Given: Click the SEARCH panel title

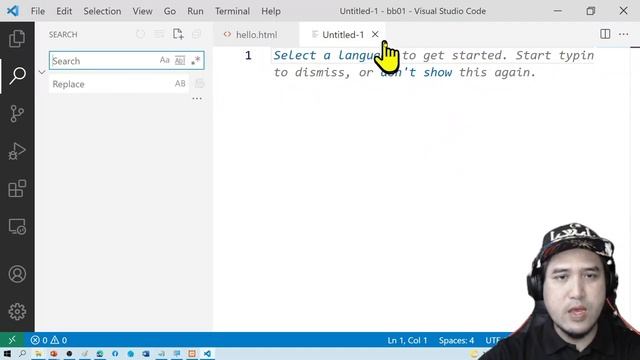Looking at the screenshot, I should point(63,35).
